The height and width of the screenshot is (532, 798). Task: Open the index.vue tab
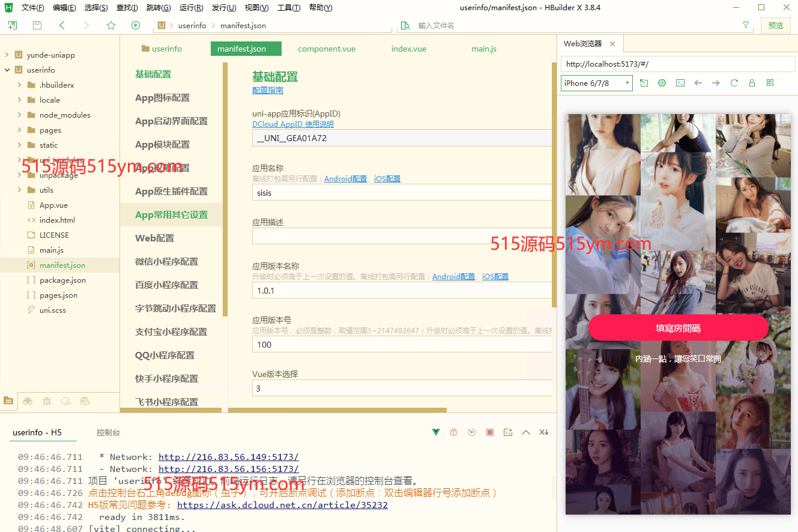(x=408, y=49)
